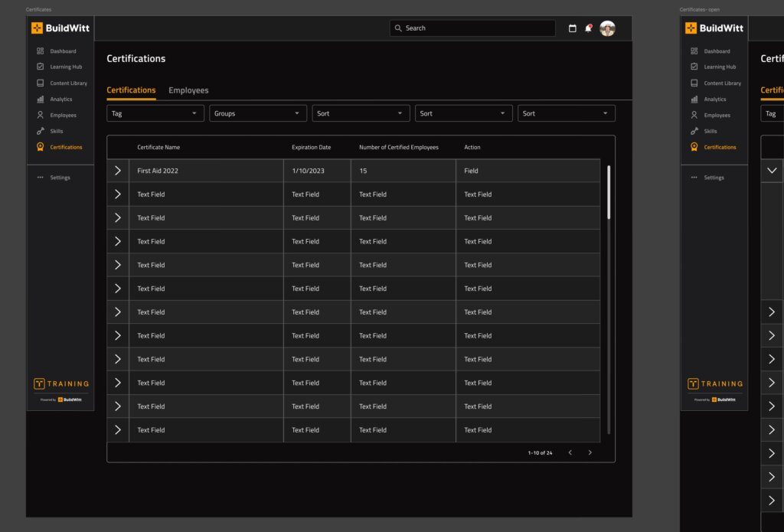Open the Tag dropdown in the Certificates frame
Screen dimensions: 784x532
155,113
